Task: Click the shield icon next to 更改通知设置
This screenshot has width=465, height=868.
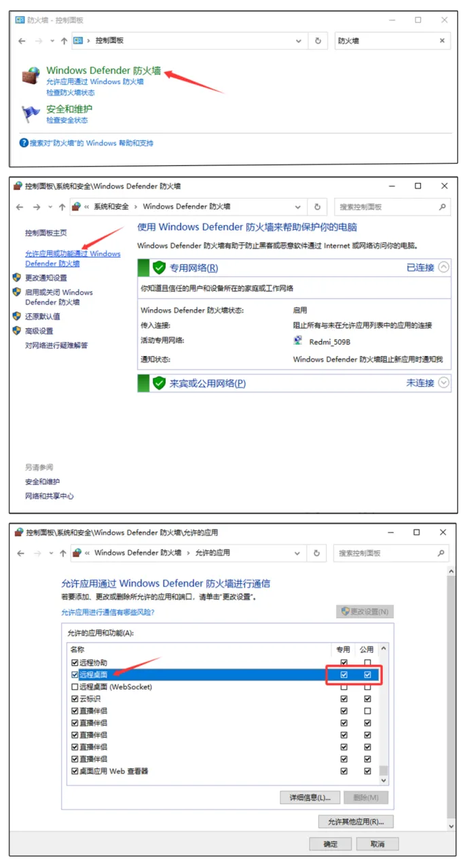Action: [x=16, y=277]
